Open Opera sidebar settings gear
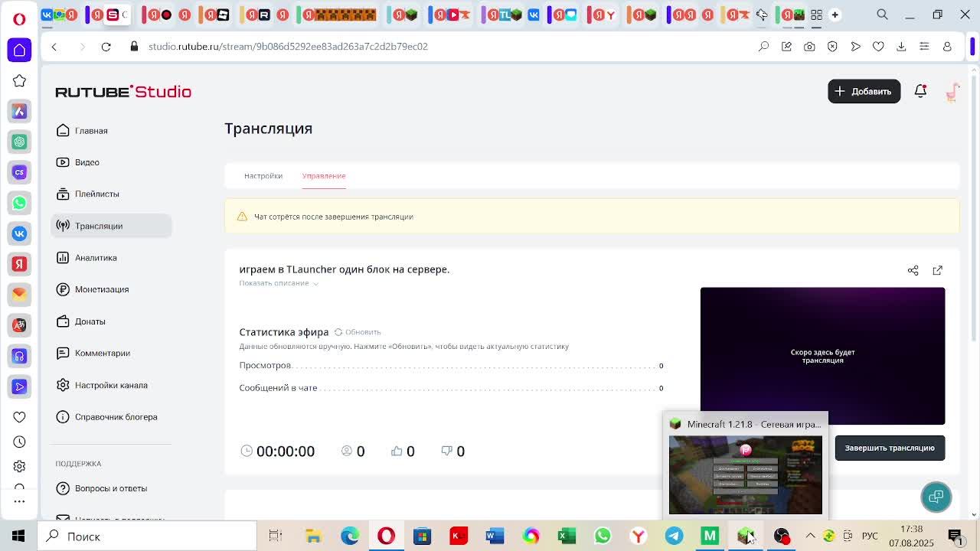 [x=19, y=466]
